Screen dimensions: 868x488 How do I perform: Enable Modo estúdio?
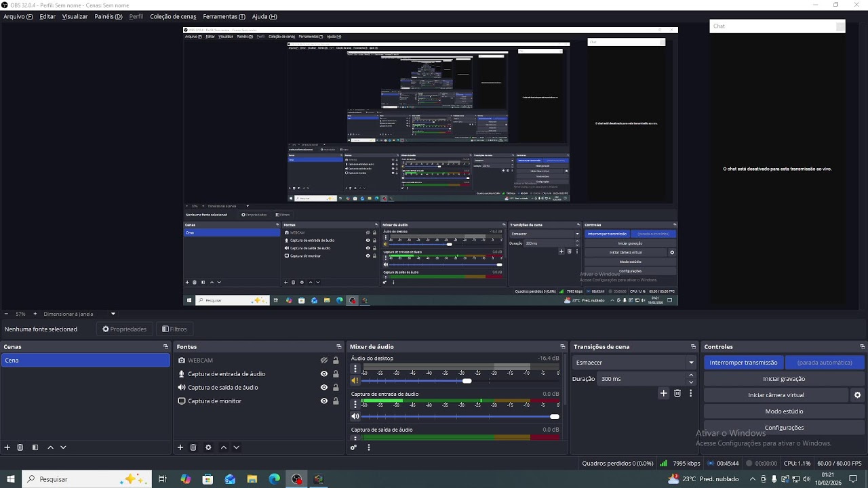pyautogui.click(x=784, y=411)
